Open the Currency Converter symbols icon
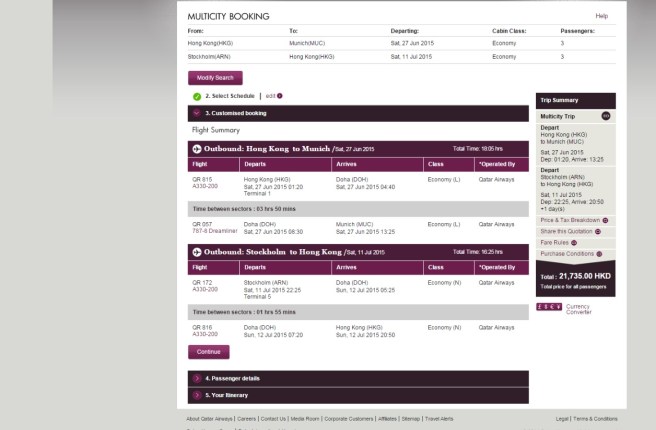Screen dimensions: 656x430 [548, 306]
